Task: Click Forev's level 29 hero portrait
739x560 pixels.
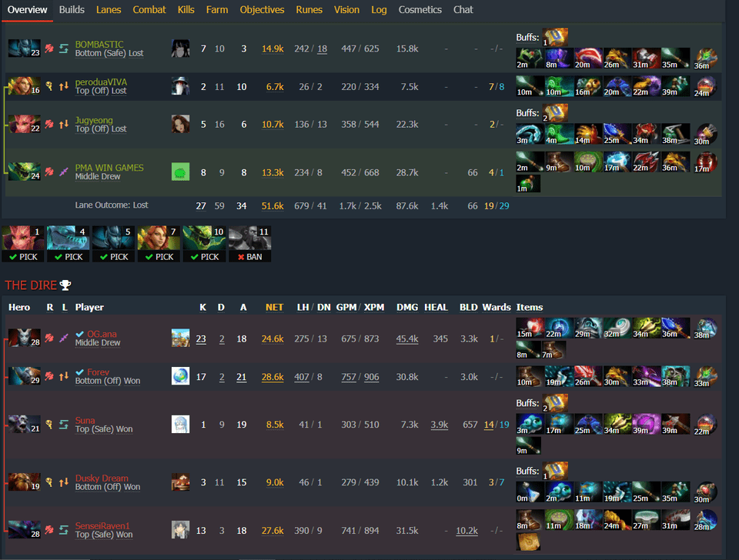Action: (24, 376)
